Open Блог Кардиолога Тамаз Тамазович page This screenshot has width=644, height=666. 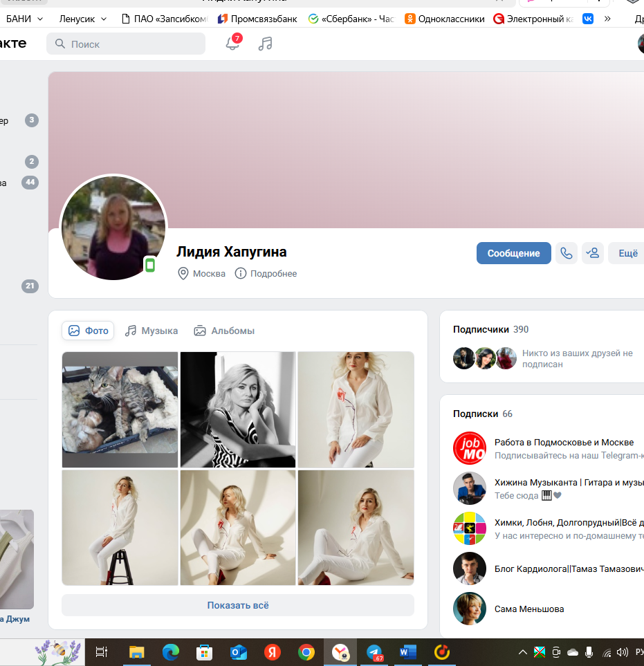click(x=569, y=569)
